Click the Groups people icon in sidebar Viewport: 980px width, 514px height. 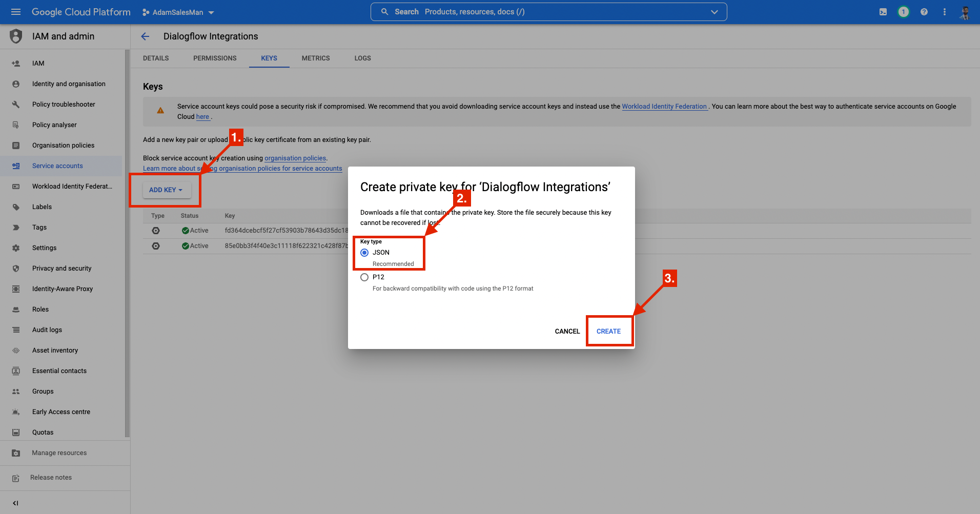16,392
